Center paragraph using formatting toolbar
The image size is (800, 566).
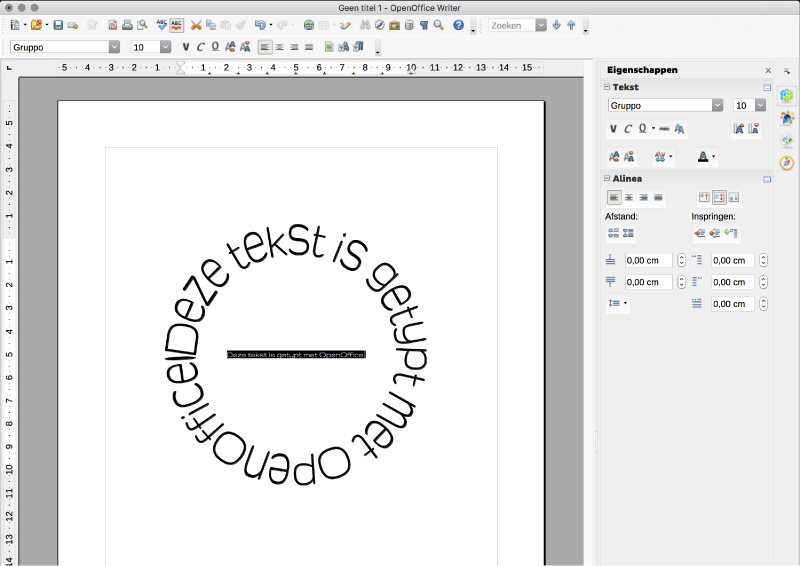[x=280, y=47]
